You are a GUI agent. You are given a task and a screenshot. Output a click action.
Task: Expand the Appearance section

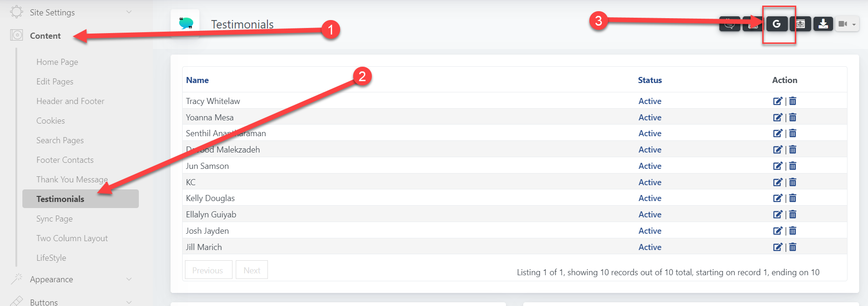(129, 279)
